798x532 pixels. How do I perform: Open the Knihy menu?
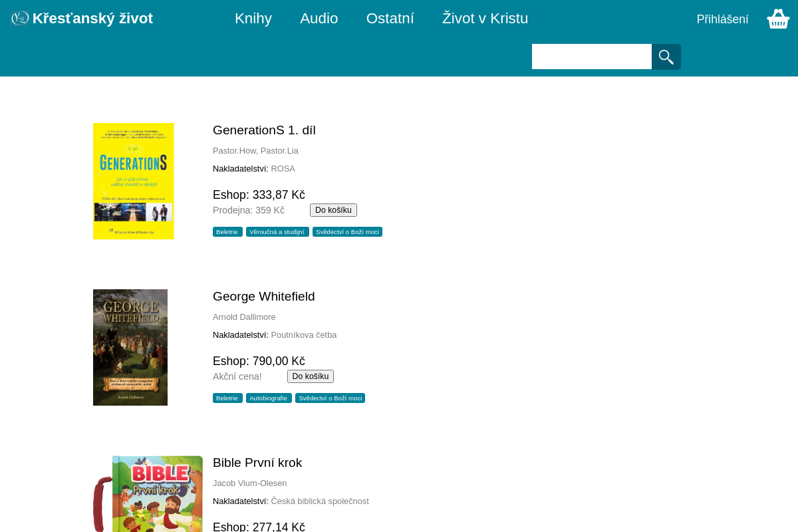pyautogui.click(x=253, y=19)
